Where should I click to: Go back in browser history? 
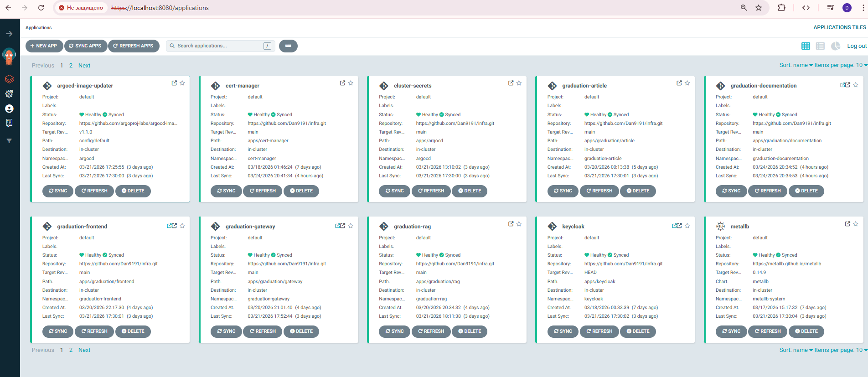8,8
